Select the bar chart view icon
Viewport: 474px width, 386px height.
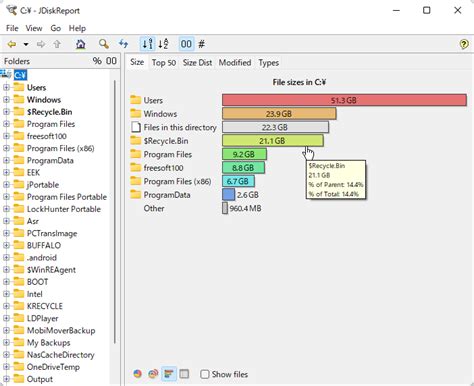(x=169, y=374)
